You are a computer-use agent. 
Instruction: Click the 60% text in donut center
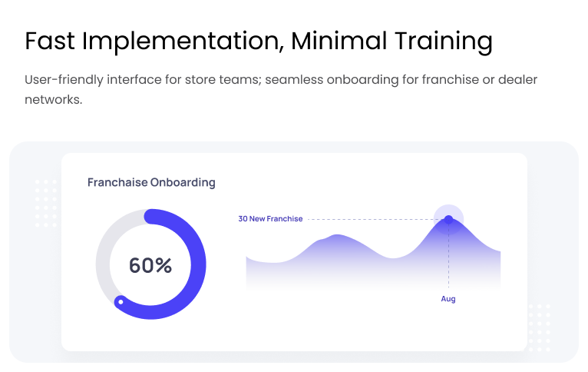coord(150,266)
